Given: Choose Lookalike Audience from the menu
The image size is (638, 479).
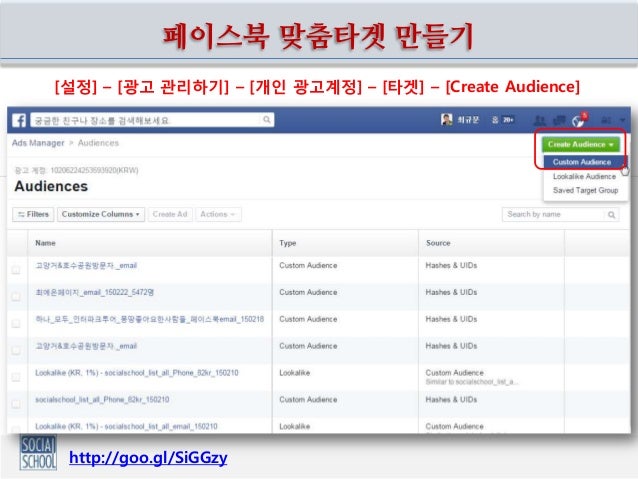Looking at the screenshot, I should [x=584, y=176].
